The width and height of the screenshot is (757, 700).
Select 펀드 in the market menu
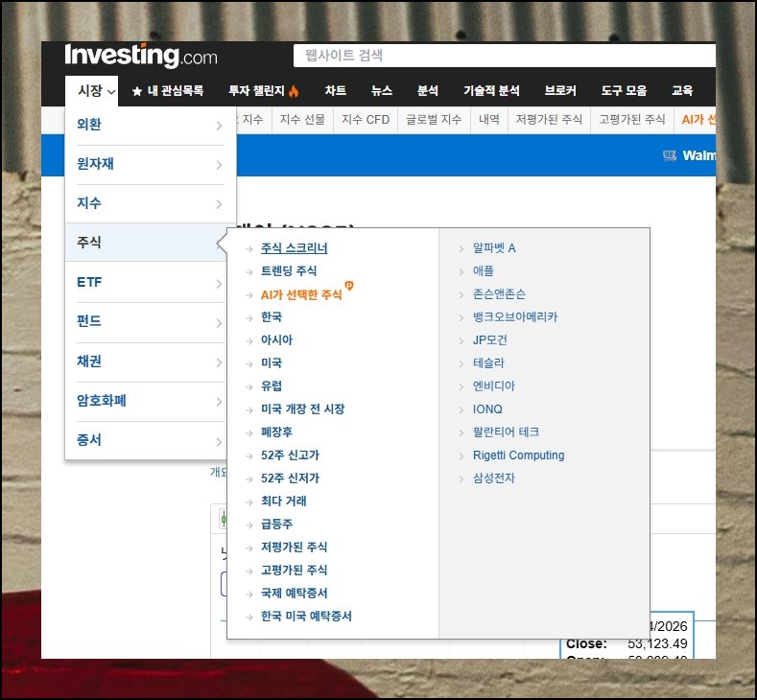click(89, 321)
